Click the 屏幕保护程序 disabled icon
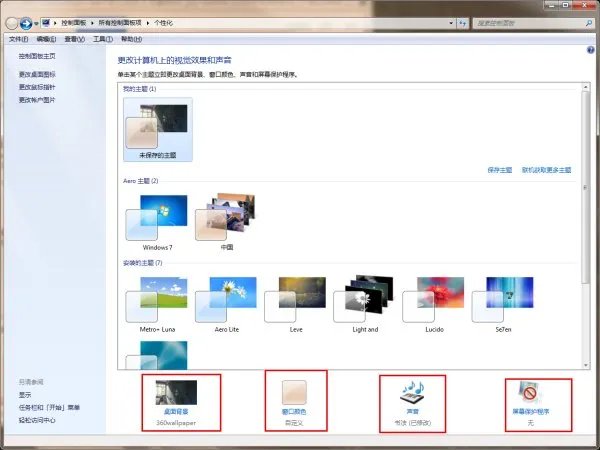The width and height of the screenshot is (600, 450). 530,393
